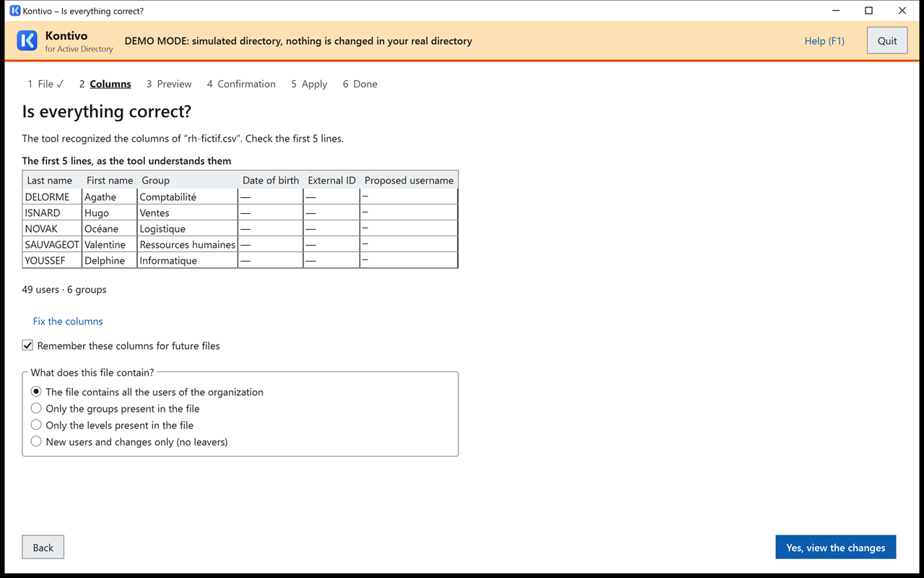Select the NOVAK cell
The height and width of the screenshot is (578, 924).
click(53, 228)
